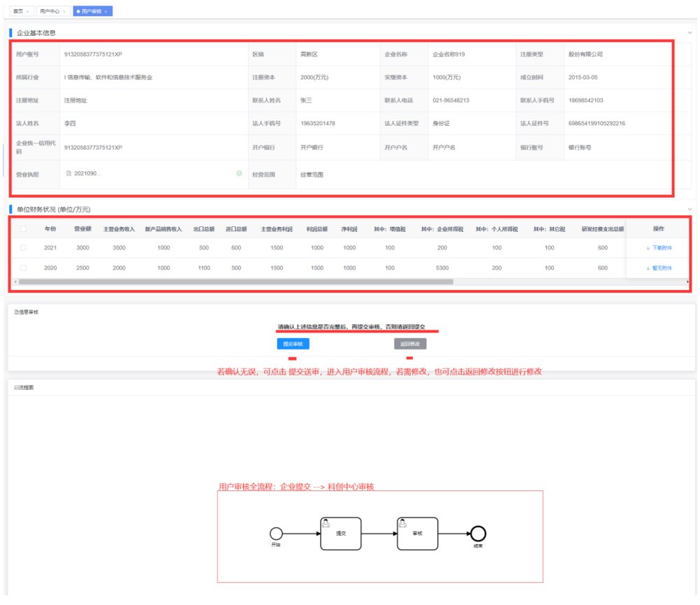Click the 年份 column header

point(50,229)
